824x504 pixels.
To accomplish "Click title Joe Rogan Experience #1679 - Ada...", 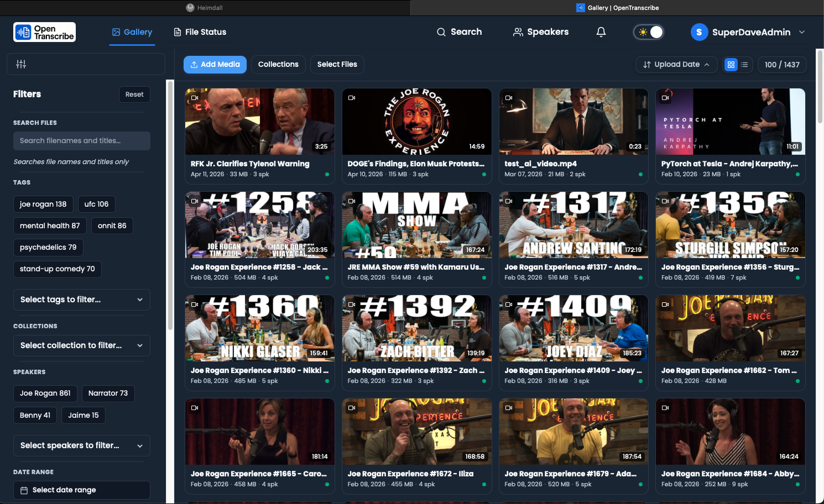I will [x=570, y=474].
